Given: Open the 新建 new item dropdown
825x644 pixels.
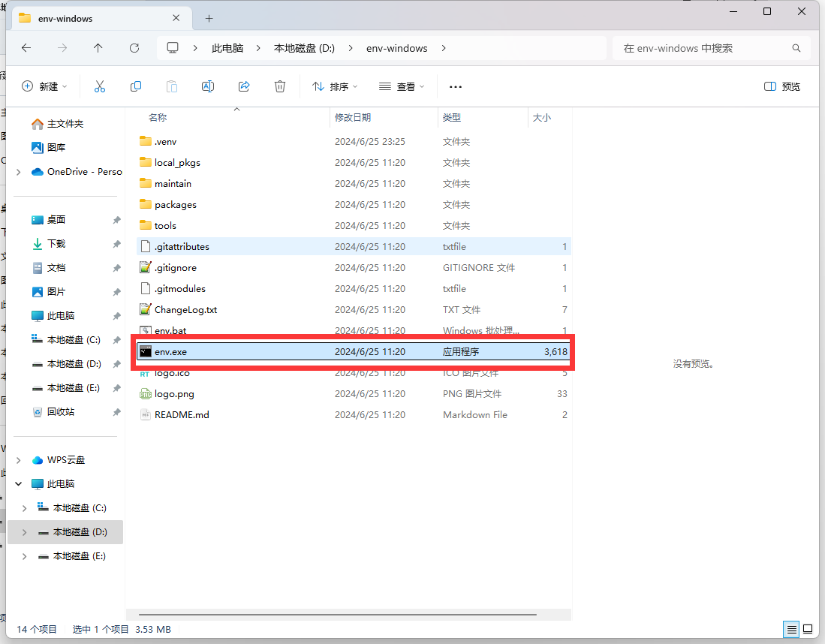Looking at the screenshot, I should 45,86.
